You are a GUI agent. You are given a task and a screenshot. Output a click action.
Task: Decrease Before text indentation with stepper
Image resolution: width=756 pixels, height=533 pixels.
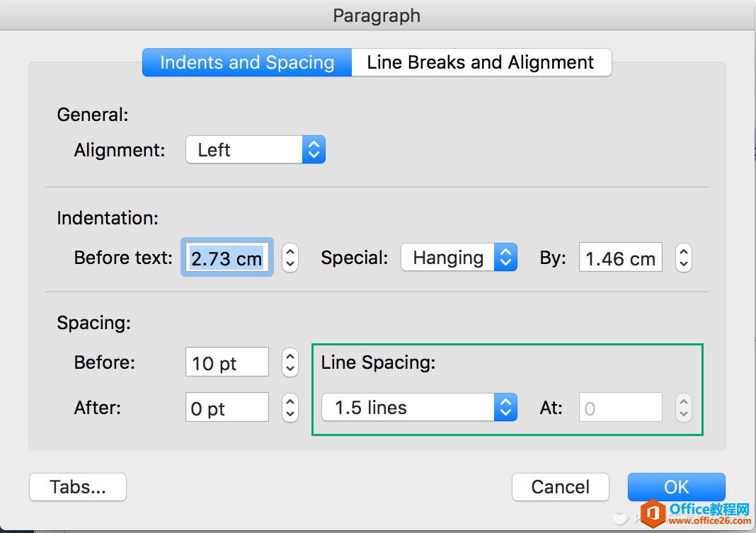tap(290, 265)
